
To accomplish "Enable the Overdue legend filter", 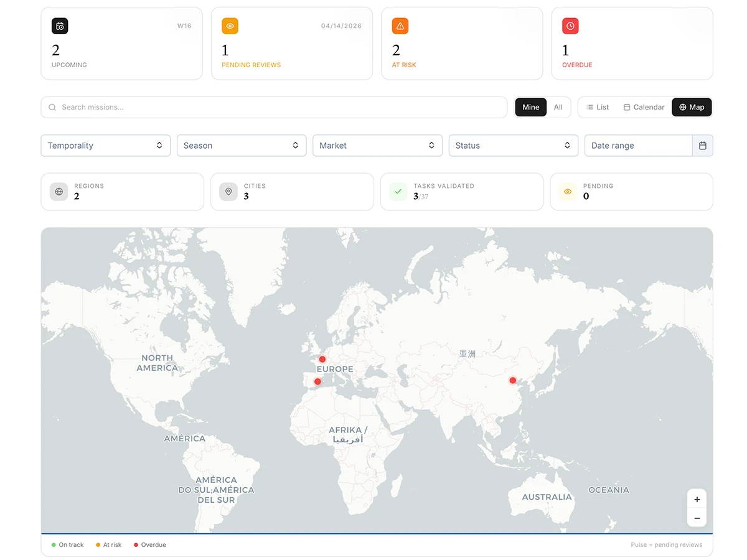I will (x=149, y=544).
